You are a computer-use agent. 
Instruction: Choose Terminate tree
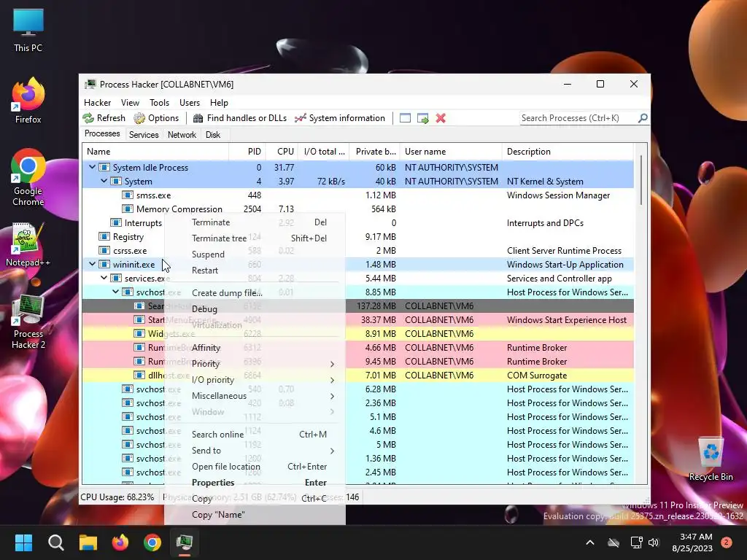(x=255, y=238)
